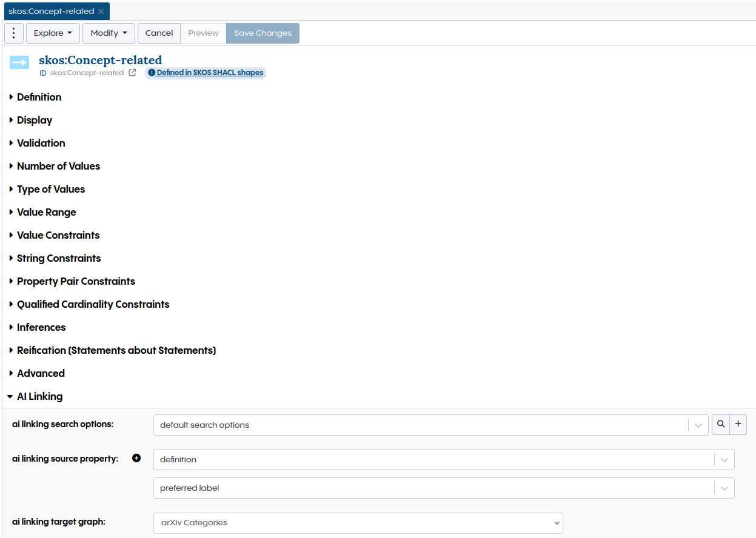This screenshot has width=756, height=538.
Task: Open the Modify dropdown menu
Action: [109, 33]
